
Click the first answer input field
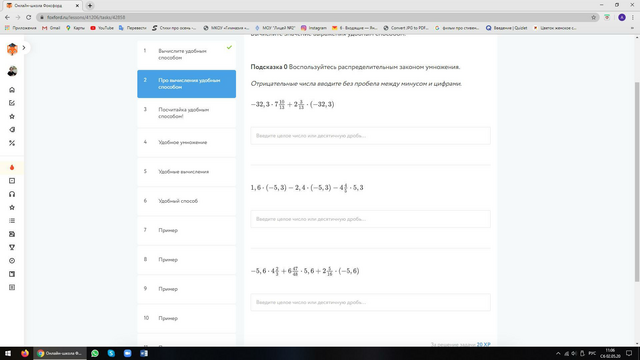coord(370,136)
